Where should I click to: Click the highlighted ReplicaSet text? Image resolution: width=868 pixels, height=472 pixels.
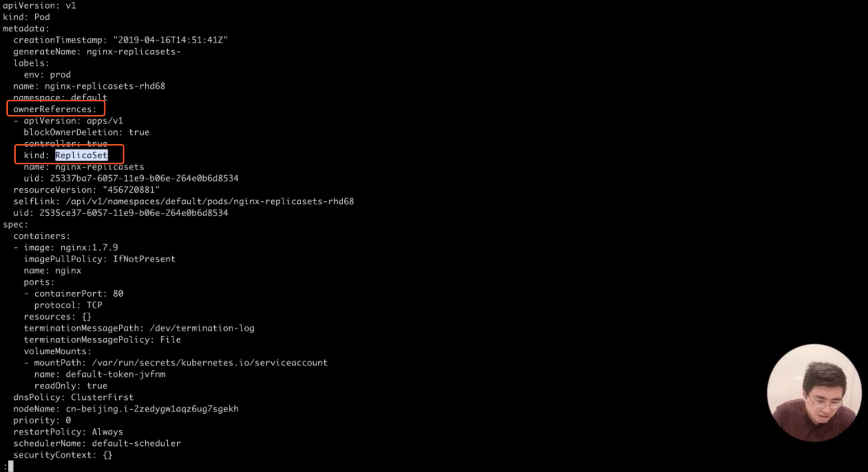click(81, 155)
